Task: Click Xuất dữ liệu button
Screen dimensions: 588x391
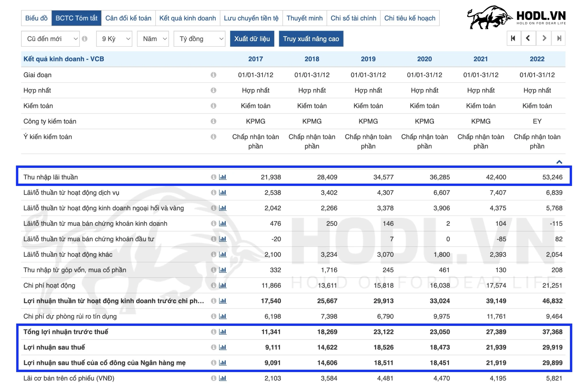Action: tap(252, 39)
